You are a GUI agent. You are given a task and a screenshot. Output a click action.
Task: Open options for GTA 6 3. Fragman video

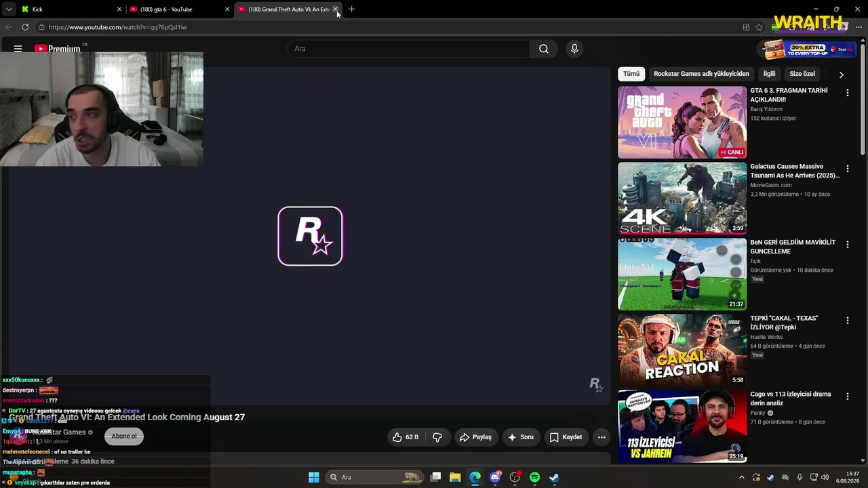tap(847, 93)
